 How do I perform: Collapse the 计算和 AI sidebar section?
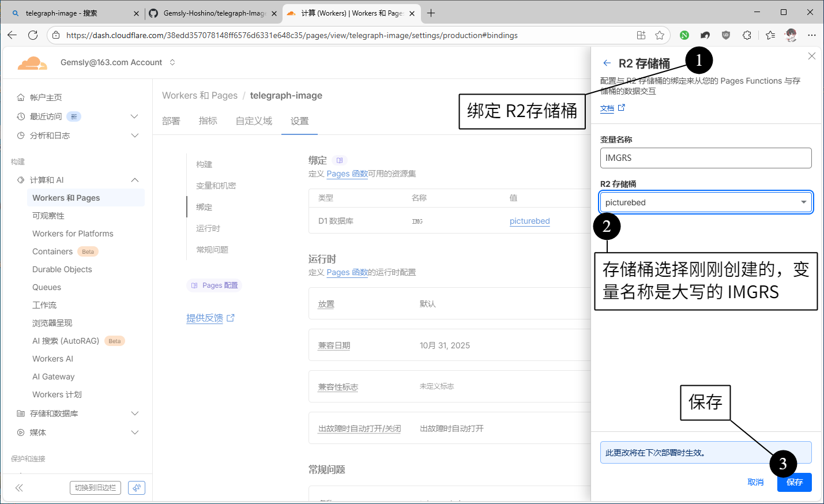click(134, 180)
